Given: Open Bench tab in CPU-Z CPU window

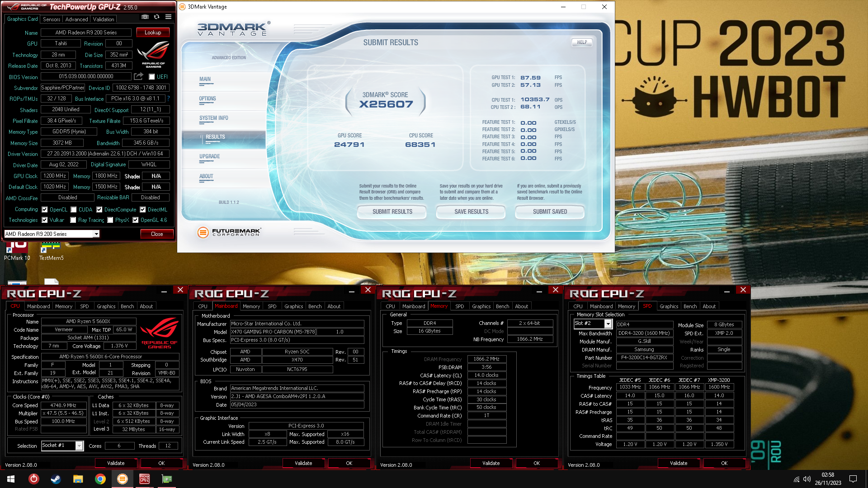Looking at the screenshot, I should pyautogui.click(x=127, y=306).
